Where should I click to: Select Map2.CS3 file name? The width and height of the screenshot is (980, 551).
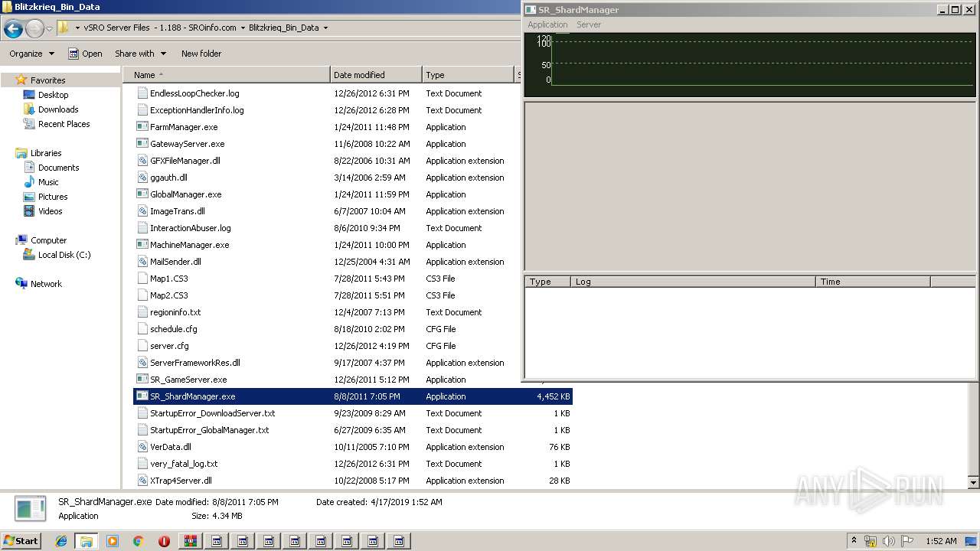pyautogui.click(x=169, y=295)
